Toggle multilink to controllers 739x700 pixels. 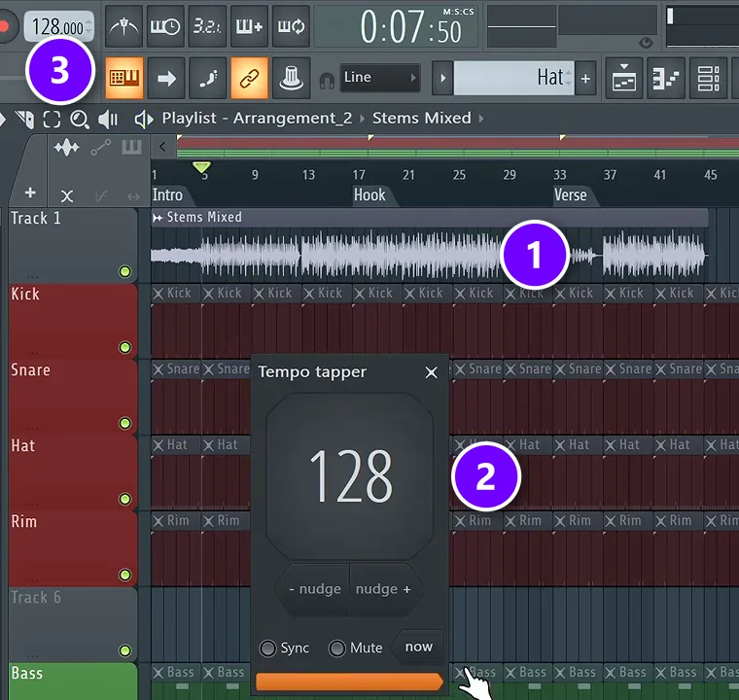tap(249, 78)
